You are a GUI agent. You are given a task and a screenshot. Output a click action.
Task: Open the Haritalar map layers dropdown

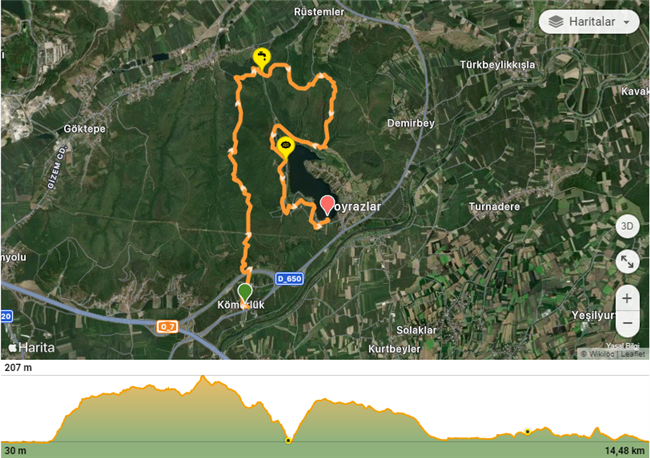coord(589,22)
